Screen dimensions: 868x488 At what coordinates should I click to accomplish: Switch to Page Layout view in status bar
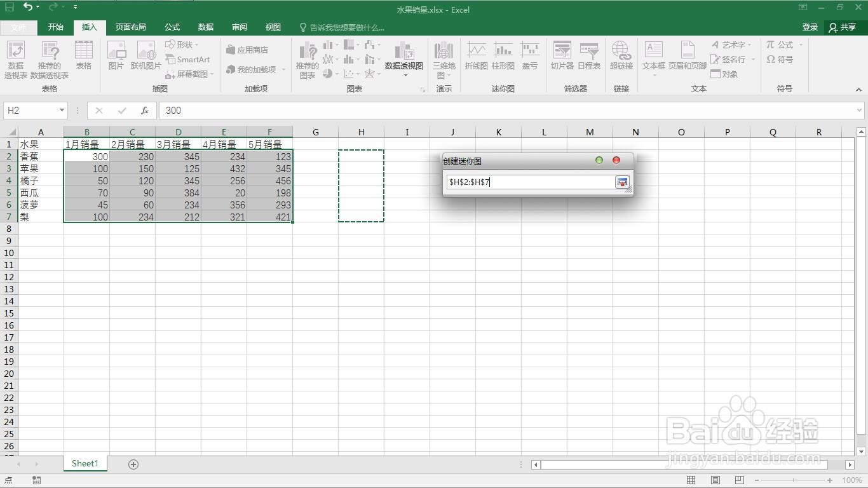click(x=715, y=480)
